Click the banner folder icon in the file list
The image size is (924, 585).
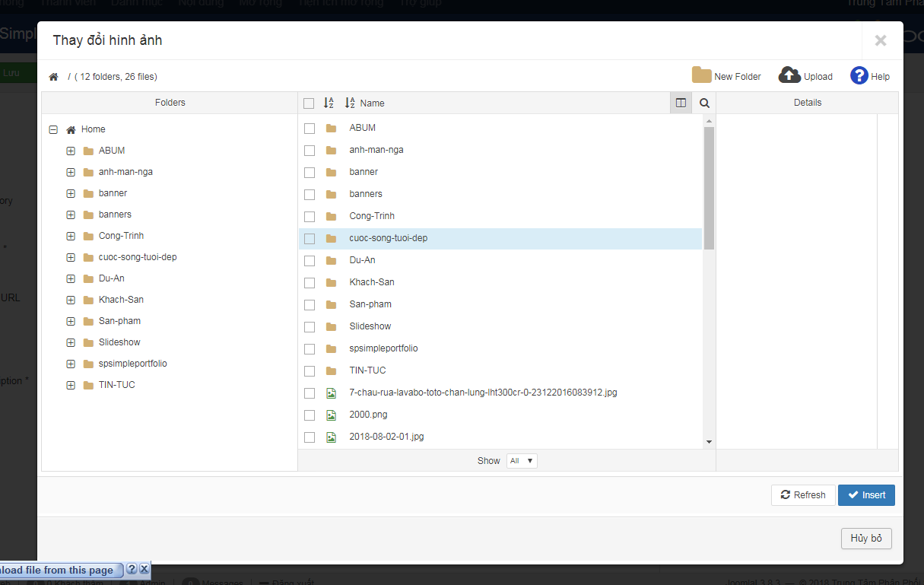(331, 172)
